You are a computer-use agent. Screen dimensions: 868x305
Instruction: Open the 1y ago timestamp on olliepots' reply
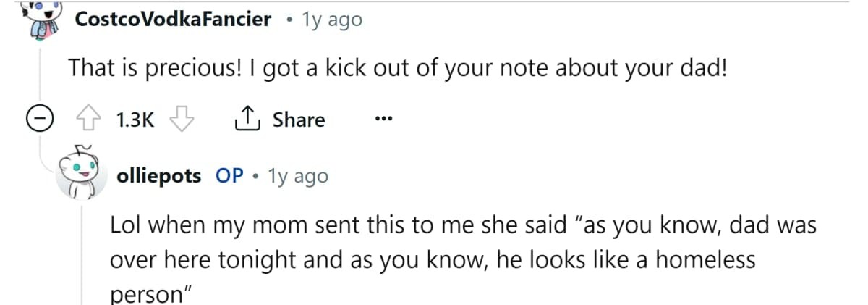point(298,175)
